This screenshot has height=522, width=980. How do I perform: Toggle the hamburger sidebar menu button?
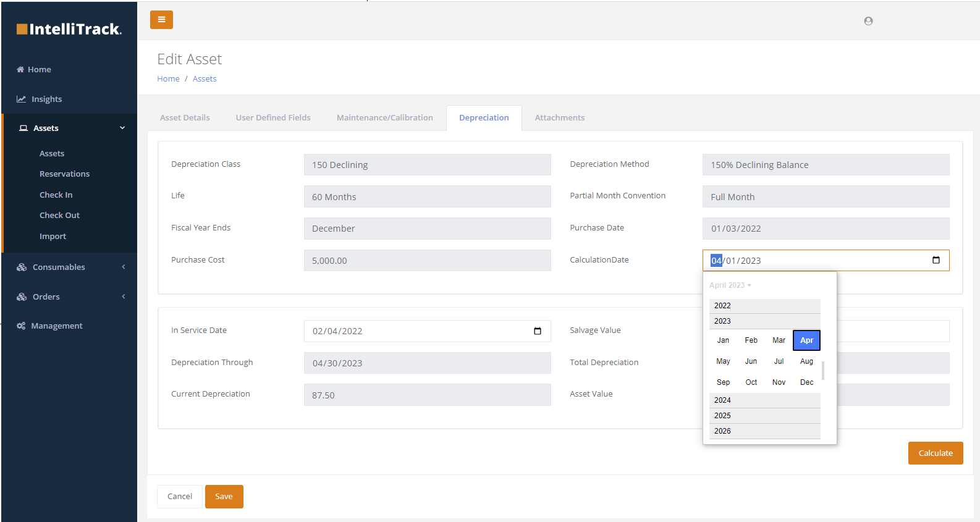161,20
